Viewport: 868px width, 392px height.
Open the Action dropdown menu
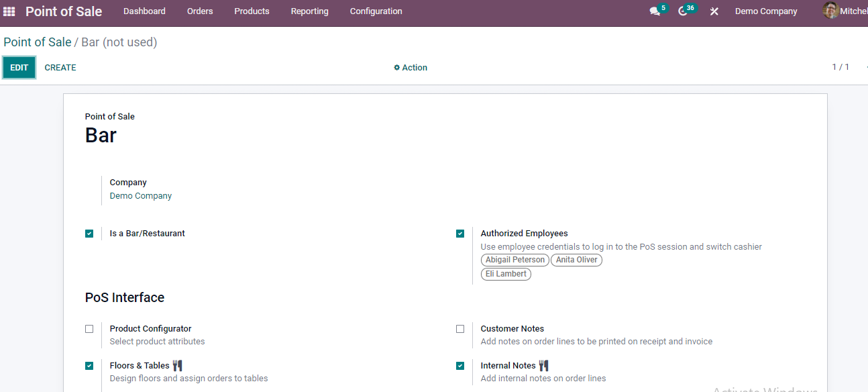point(411,68)
